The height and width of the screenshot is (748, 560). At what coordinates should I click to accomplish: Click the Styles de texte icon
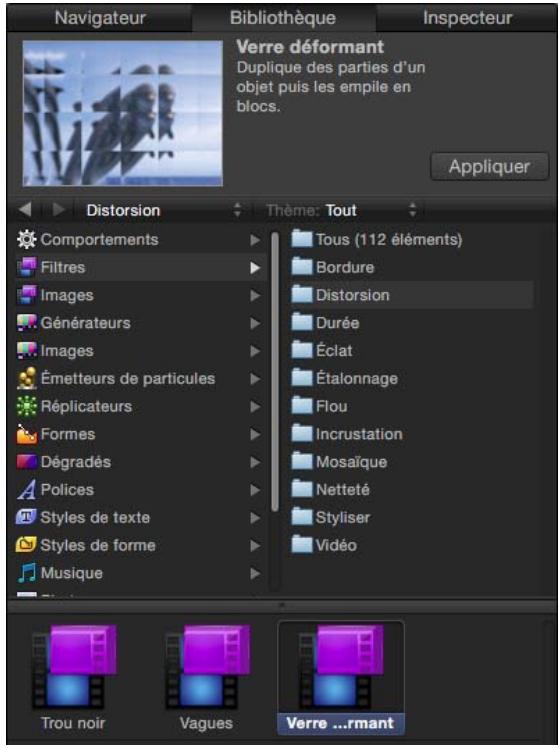pyautogui.click(x=26, y=517)
